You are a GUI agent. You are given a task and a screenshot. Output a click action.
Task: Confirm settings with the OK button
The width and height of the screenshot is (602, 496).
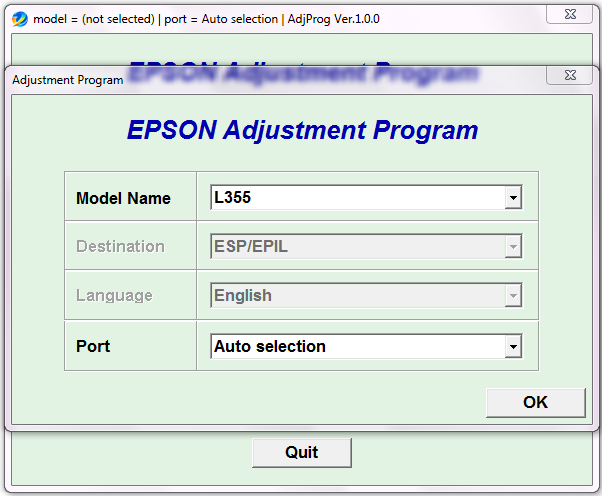[x=536, y=402]
